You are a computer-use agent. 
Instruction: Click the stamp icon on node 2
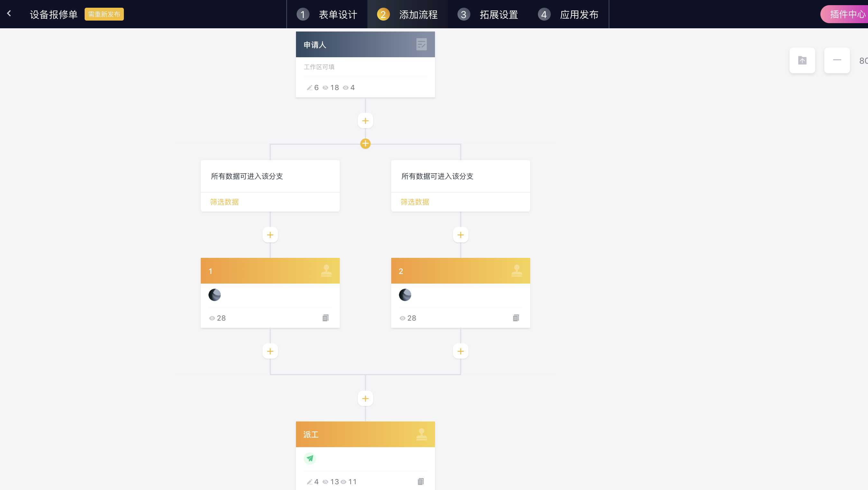(517, 271)
